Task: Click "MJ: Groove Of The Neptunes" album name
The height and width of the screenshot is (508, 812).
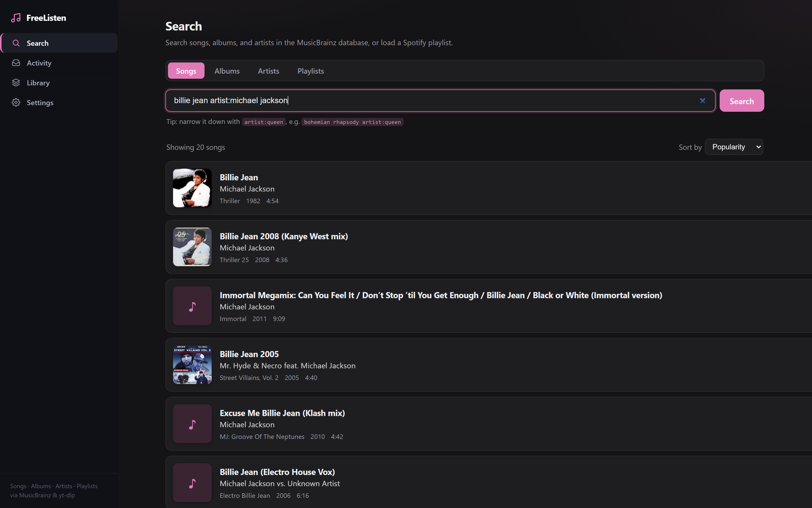Action: [262, 436]
